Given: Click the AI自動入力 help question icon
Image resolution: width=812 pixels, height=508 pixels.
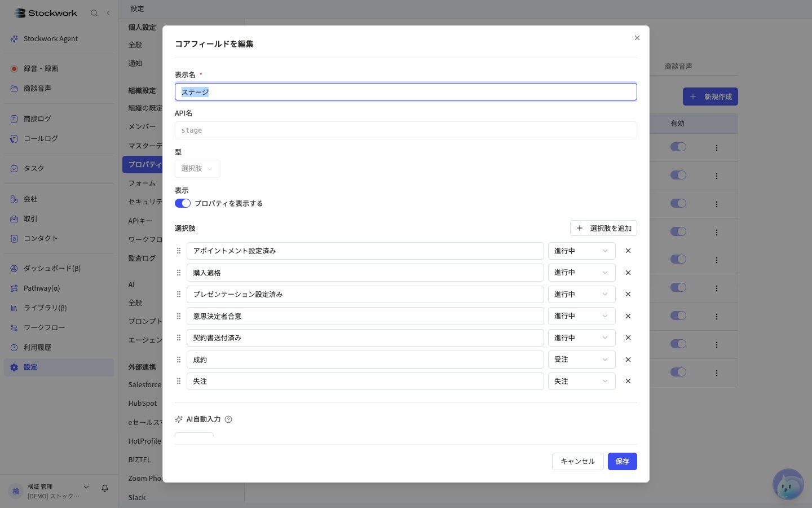Looking at the screenshot, I should tap(228, 419).
